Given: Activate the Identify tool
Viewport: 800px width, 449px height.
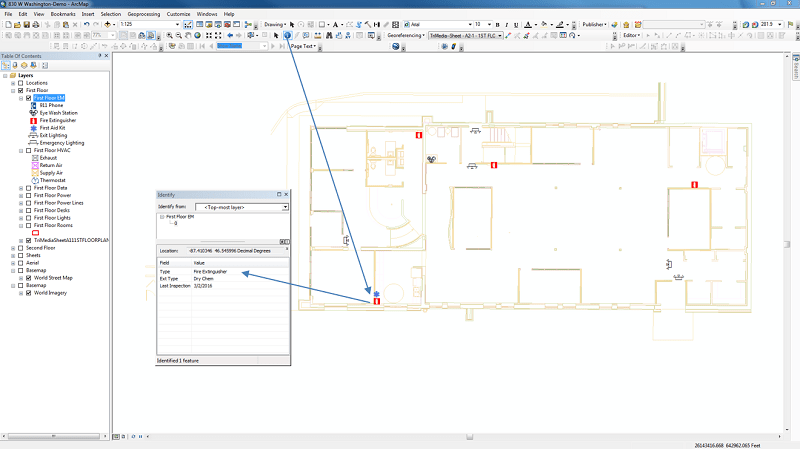Looking at the screenshot, I should (287, 35).
